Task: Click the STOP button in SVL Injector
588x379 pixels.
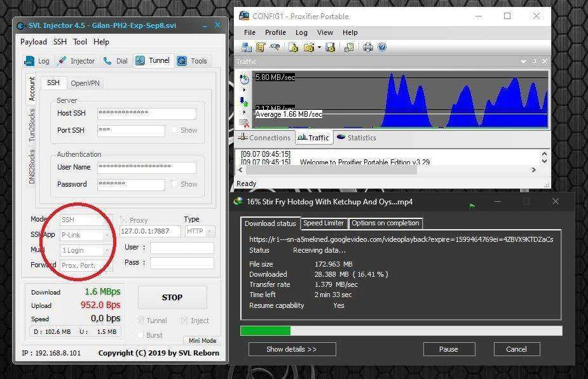Action: pyautogui.click(x=172, y=297)
